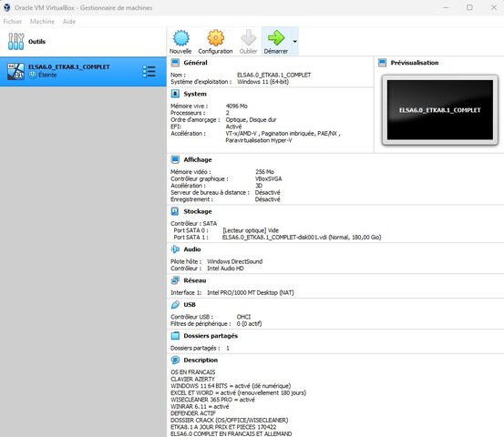Click the Intel Audio HD controller value
The image size is (504, 437).
[225, 269]
